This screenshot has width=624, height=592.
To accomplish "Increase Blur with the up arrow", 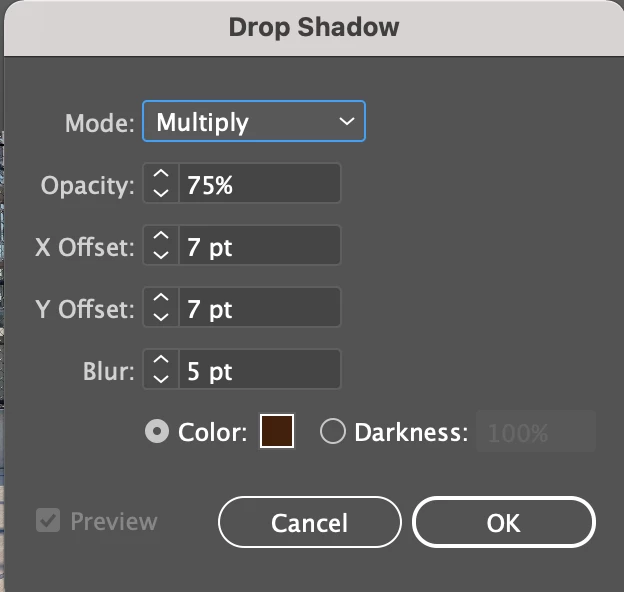I will (161, 360).
